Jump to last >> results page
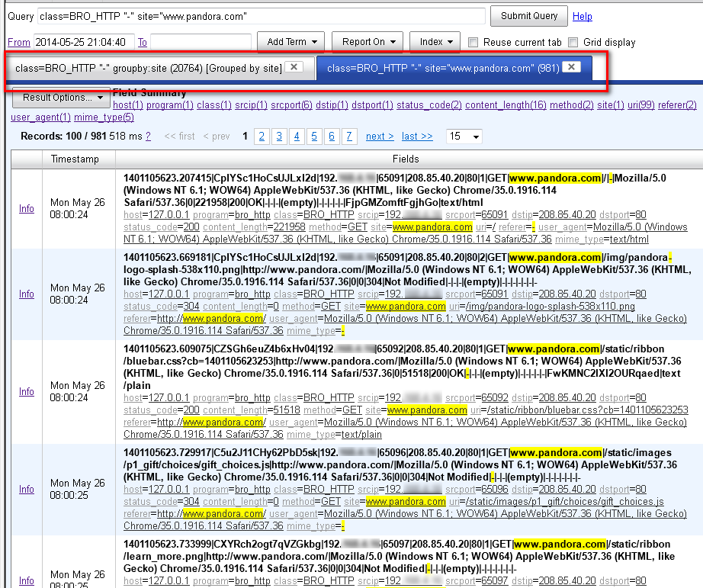The width and height of the screenshot is (703, 588). pyautogui.click(x=417, y=136)
